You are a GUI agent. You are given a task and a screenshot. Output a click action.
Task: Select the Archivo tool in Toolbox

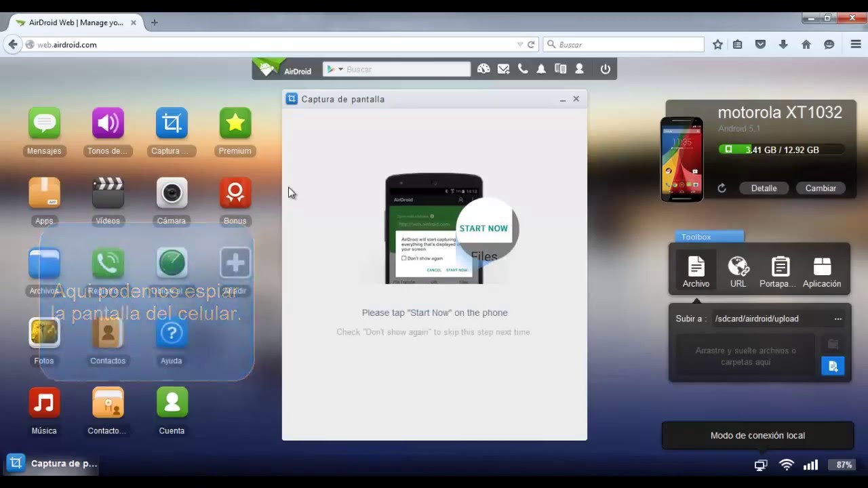point(696,272)
